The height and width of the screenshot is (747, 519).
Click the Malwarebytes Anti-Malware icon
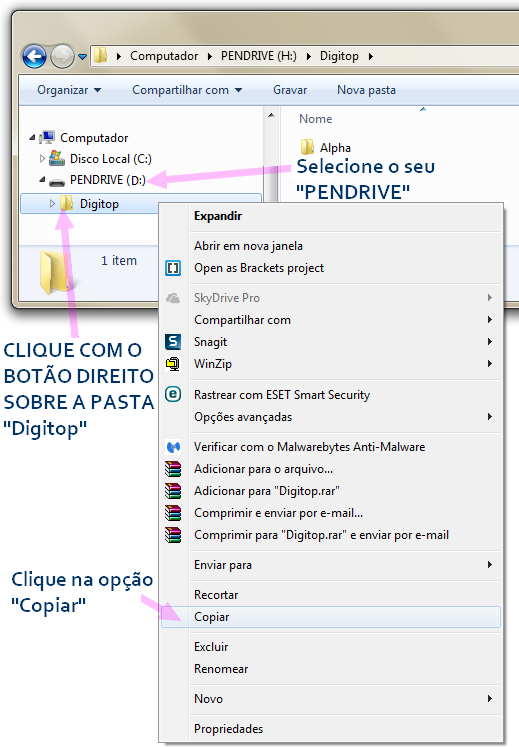point(173,447)
